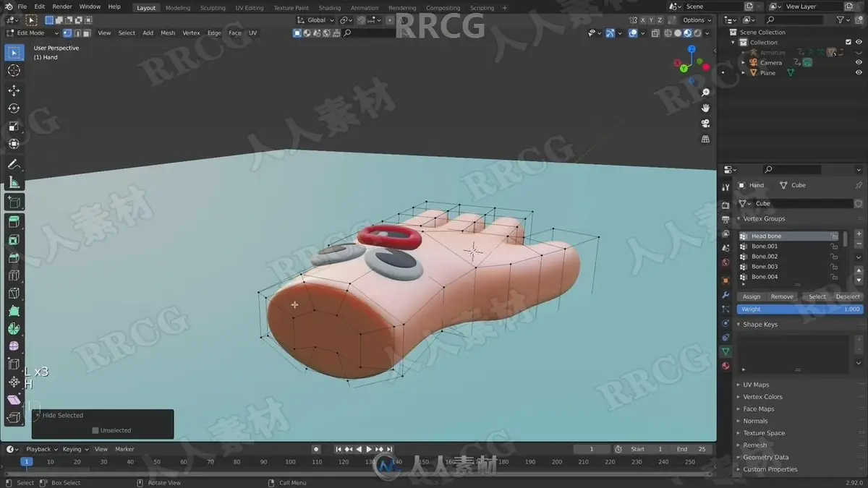Screen dimensions: 868x488
Task: Select the Poly Build tool
Action: [x=14, y=311]
